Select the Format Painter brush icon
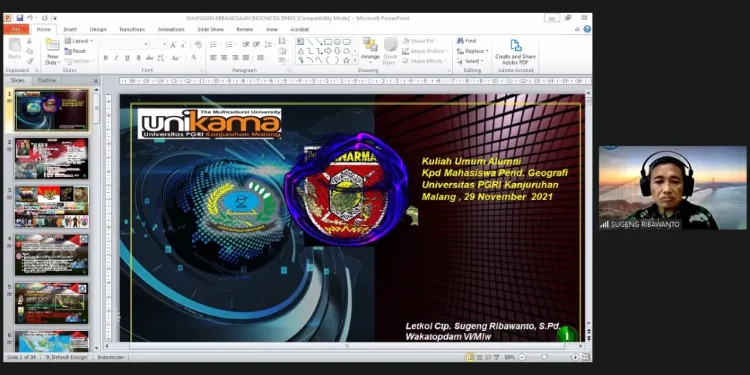750x375 pixels. (30, 61)
